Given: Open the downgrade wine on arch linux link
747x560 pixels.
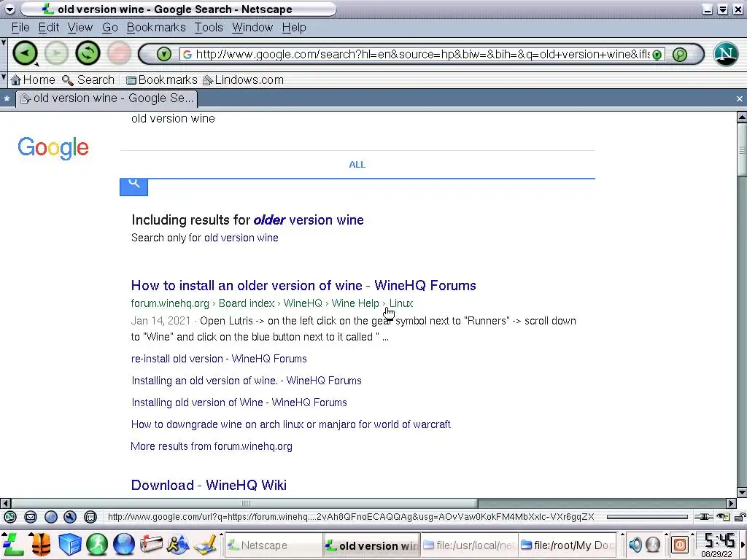Looking at the screenshot, I should coord(291,424).
